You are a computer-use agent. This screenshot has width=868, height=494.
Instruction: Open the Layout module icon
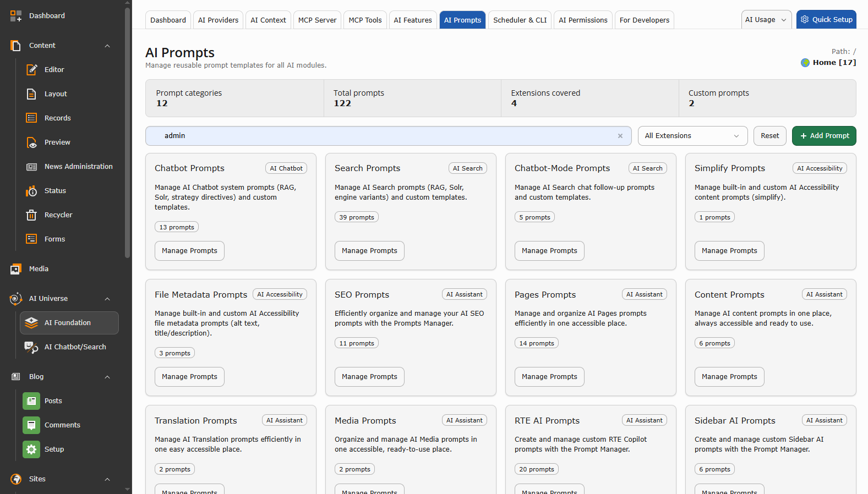pyautogui.click(x=32, y=94)
